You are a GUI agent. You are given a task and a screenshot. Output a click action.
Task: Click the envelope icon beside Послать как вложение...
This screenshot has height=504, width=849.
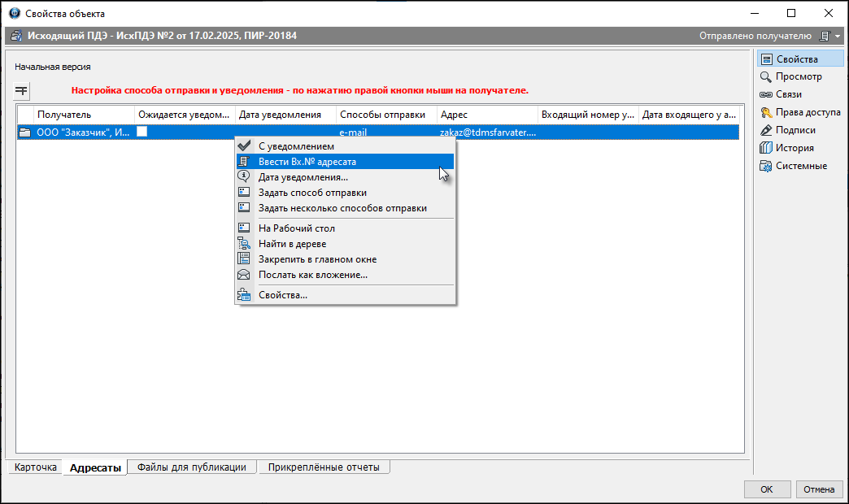pos(244,275)
